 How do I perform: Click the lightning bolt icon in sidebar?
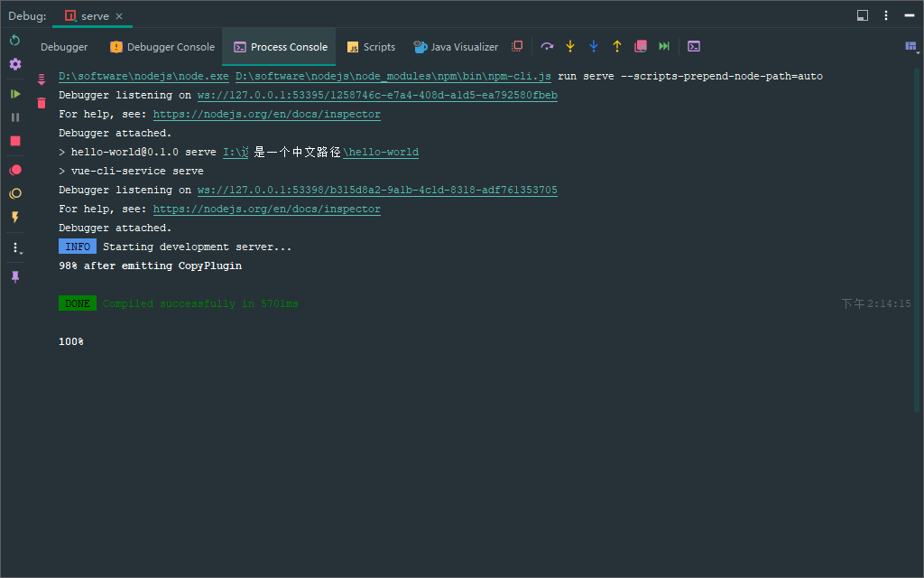click(x=15, y=217)
